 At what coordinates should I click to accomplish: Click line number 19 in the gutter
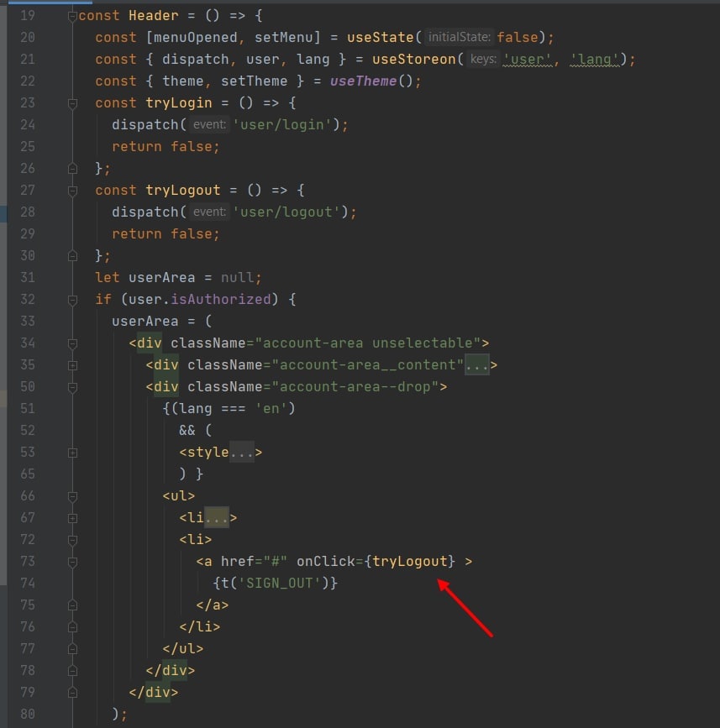28,16
